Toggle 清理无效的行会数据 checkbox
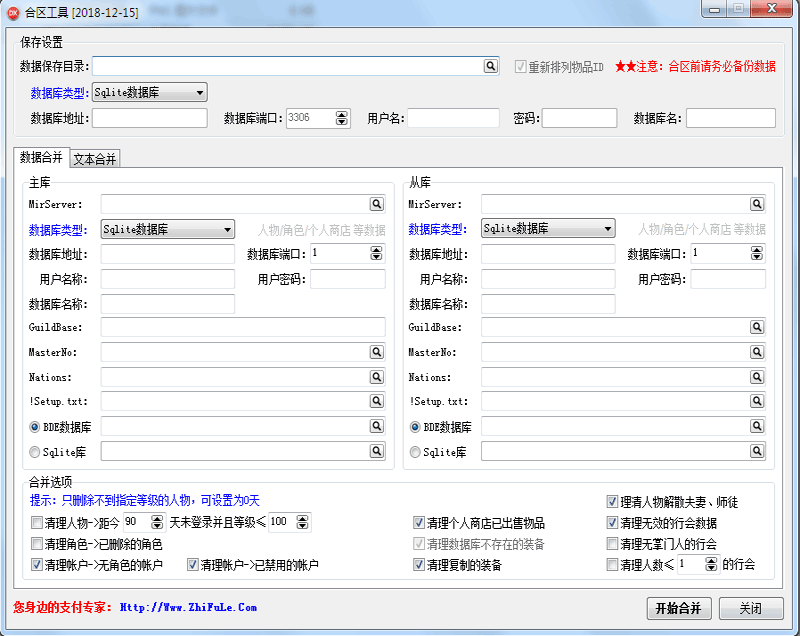 (x=612, y=522)
